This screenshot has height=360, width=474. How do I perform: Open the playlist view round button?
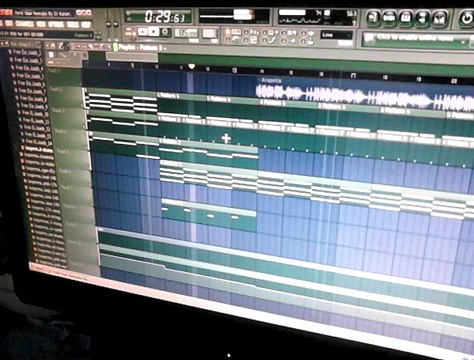tap(373, 17)
